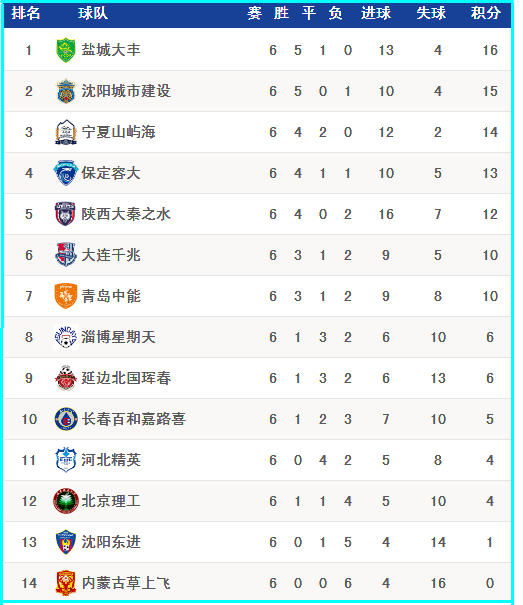The width and height of the screenshot is (523, 605).
Task: Open the 淄博星期天 Sunday club logo
Action: [x=66, y=337]
